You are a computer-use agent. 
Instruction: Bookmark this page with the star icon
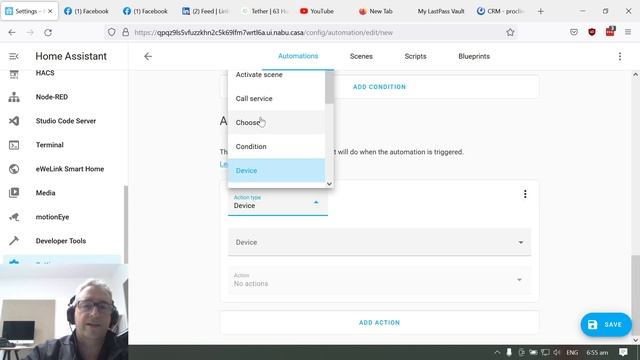(510, 32)
